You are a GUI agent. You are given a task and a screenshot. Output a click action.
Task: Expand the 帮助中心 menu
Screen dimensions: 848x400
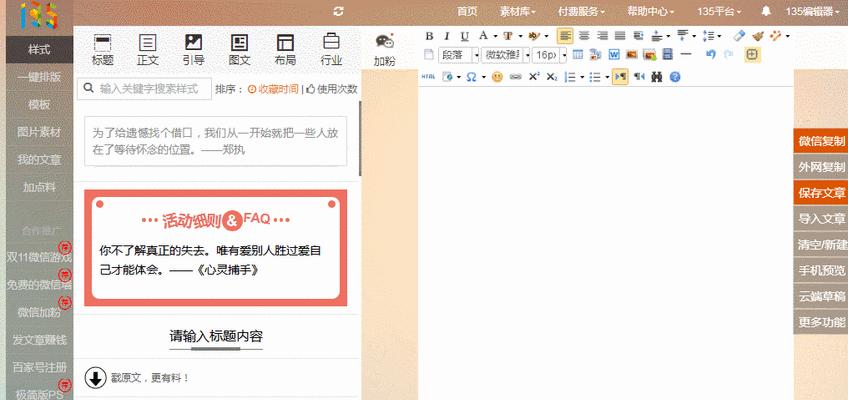click(x=651, y=11)
